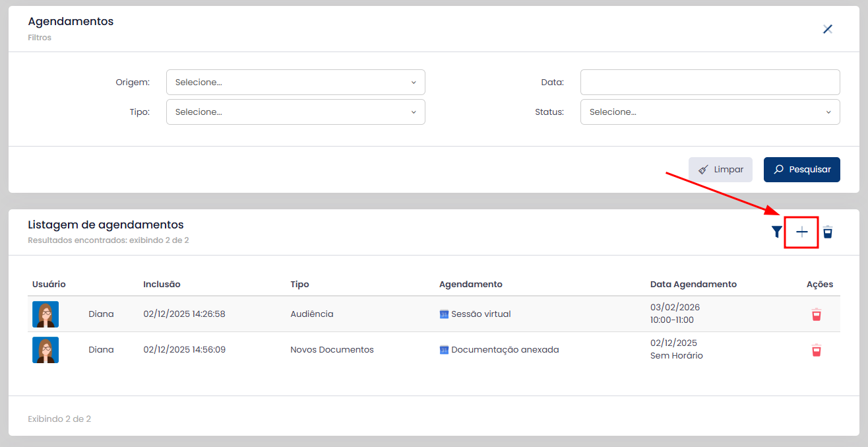Click the Data Agendamento column header

click(693, 285)
